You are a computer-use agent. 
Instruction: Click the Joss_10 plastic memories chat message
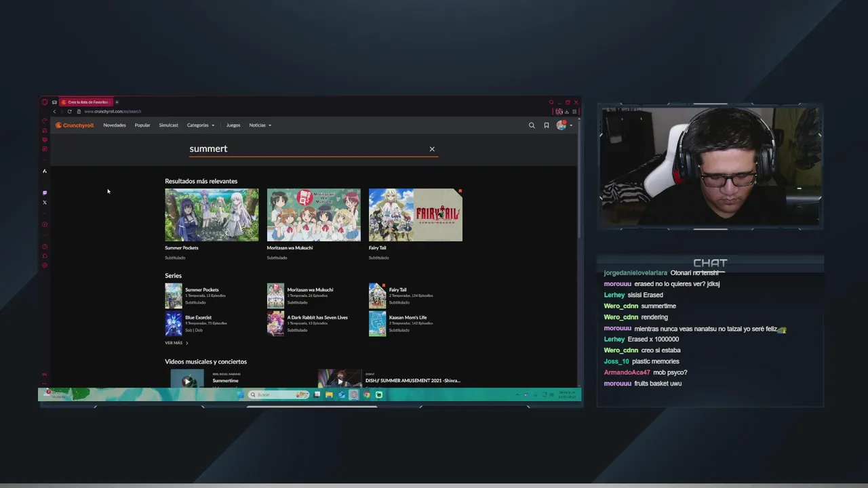[642, 361]
